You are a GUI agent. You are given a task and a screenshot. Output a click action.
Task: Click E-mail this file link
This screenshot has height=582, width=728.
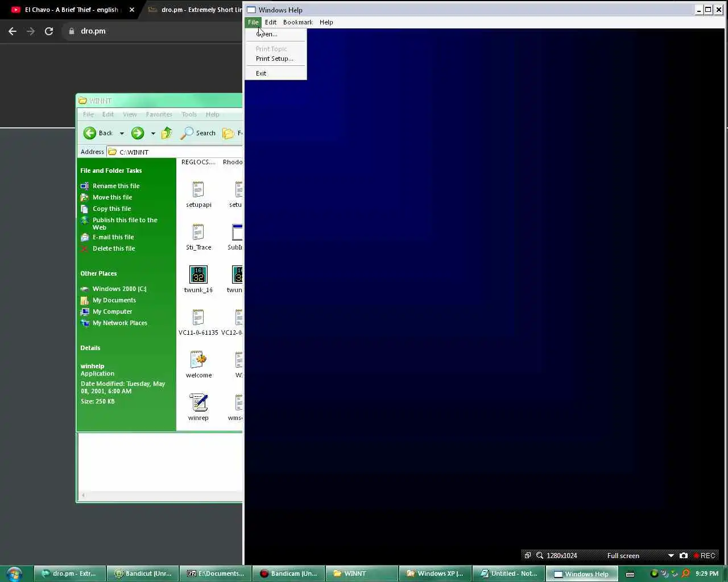(113, 237)
